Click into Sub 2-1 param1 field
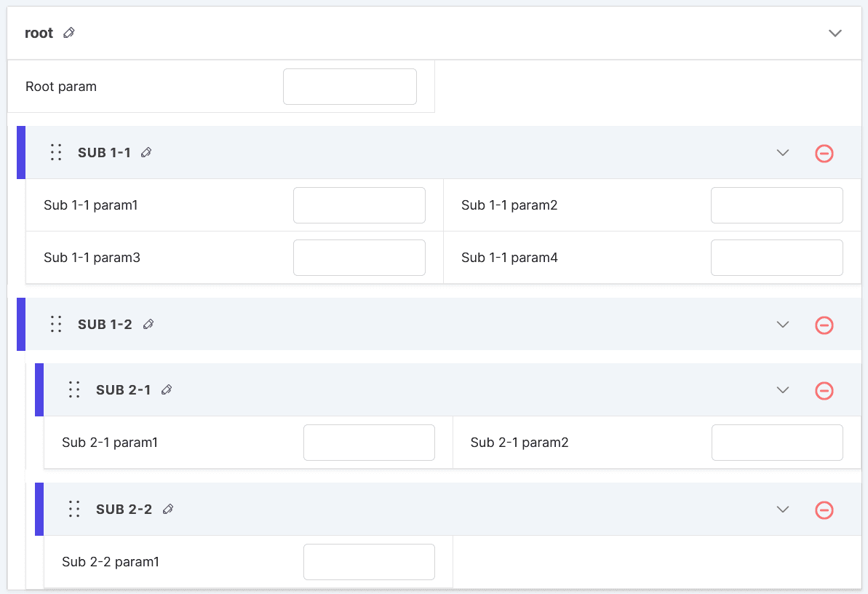The width and height of the screenshot is (868, 594). pyautogui.click(x=369, y=443)
